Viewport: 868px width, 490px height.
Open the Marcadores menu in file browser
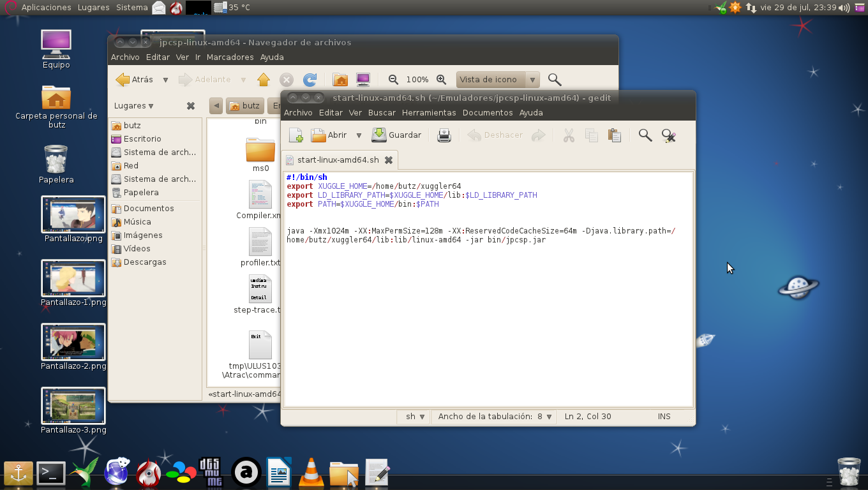point(230,57)
